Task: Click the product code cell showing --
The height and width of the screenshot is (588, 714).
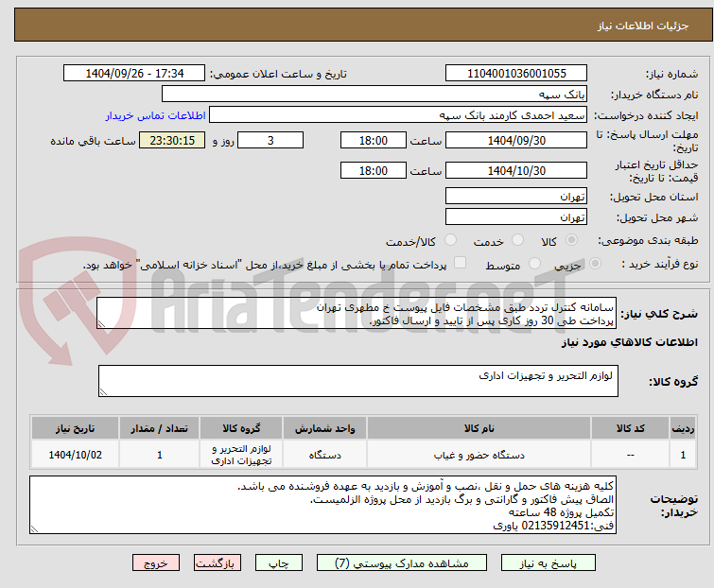Action: (x=630, y=455)
